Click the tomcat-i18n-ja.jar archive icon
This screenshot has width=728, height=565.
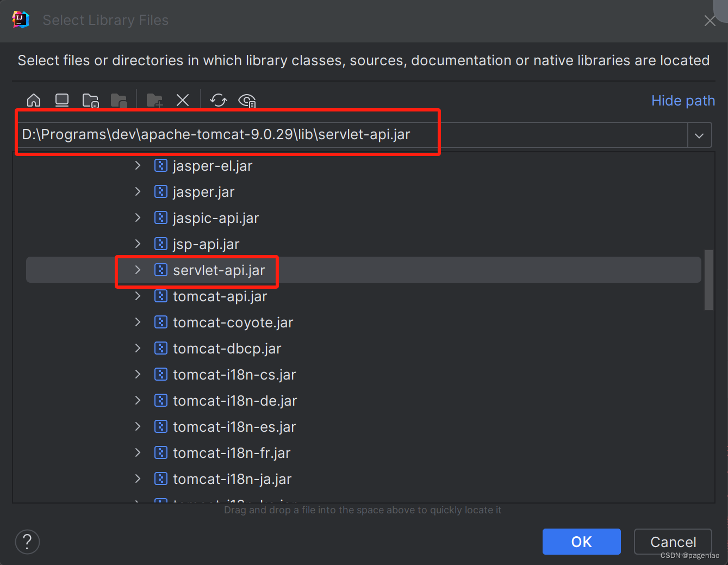click(161, 479)
